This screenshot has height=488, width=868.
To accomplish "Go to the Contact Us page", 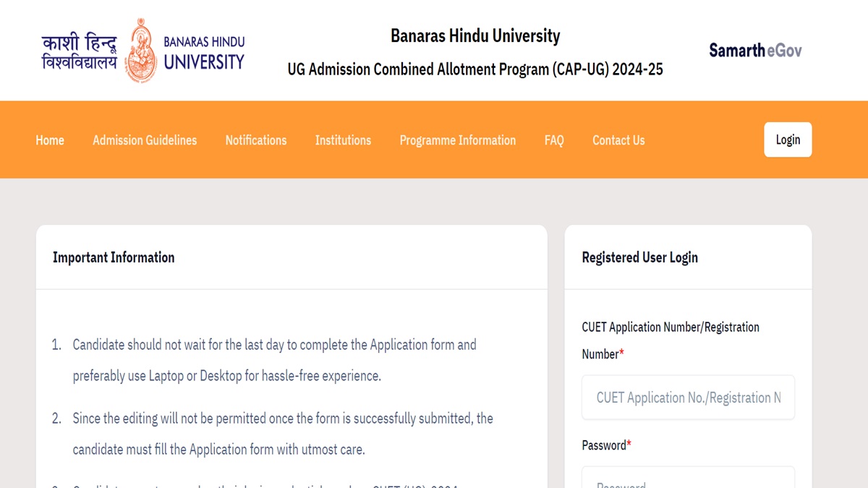I will pos(618,140).
